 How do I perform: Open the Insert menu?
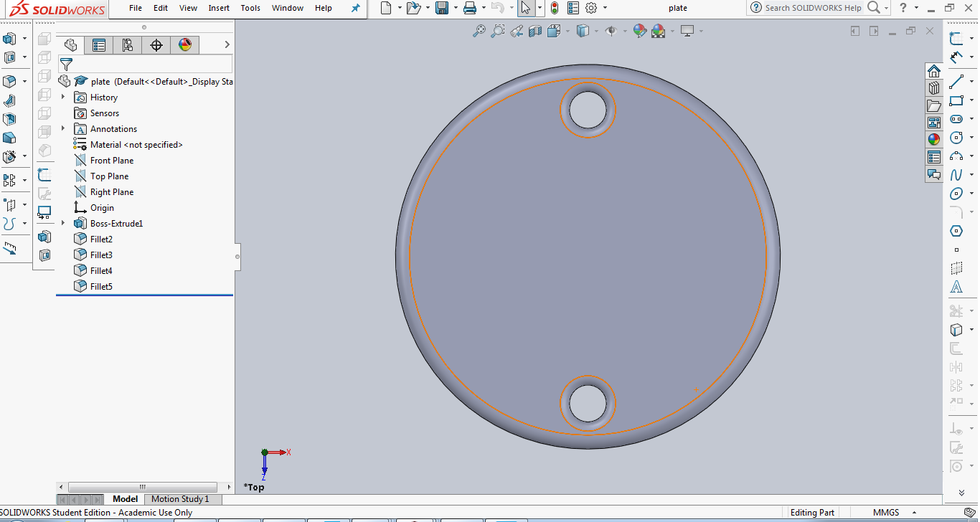pyautogui.click(x=219, y=8)
